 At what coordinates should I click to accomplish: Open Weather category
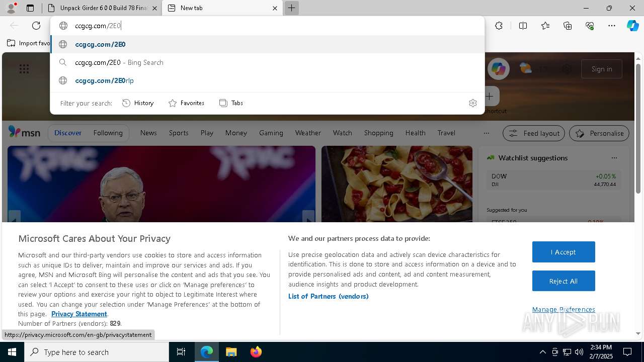308,133
